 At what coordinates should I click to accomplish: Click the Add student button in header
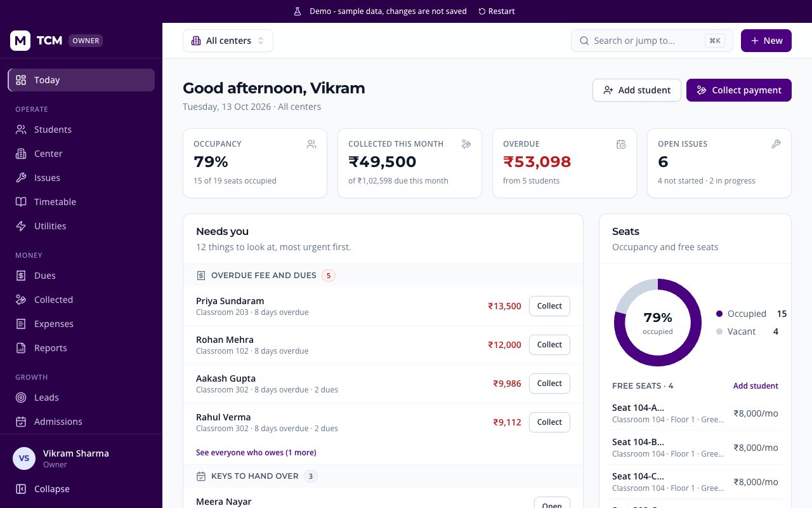(637, 90)
